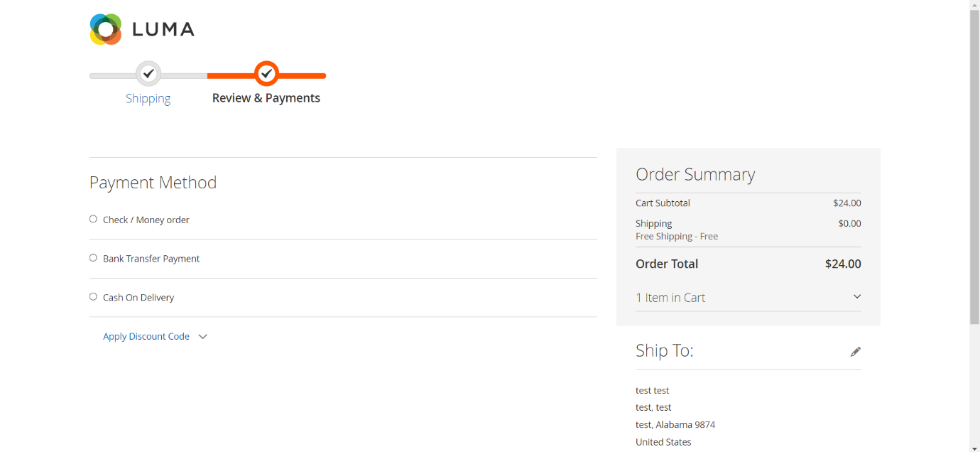Click the Shipping step checkmark circle
Image resolution: width=980 pixels, height=452 pixels.
point(148,73)
